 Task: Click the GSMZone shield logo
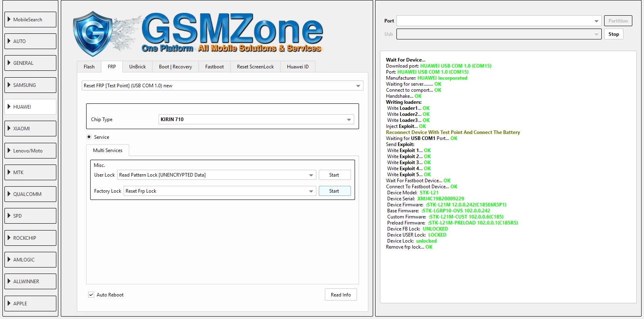tap(93, 33)
